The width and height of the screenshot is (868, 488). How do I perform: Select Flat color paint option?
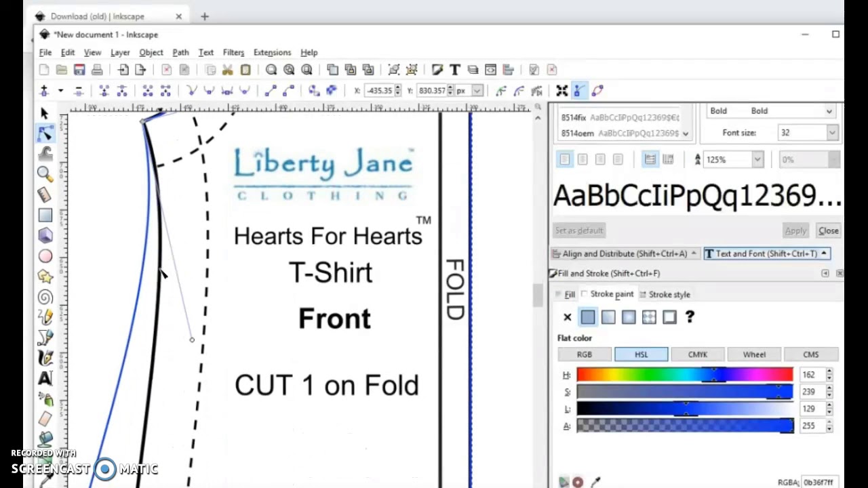click(x=588, y=317)
